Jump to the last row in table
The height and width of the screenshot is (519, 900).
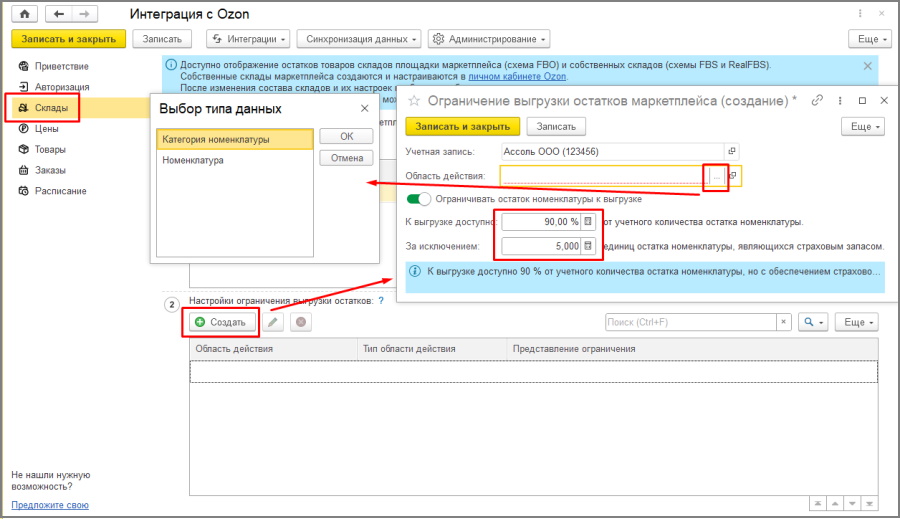(870, 503)
